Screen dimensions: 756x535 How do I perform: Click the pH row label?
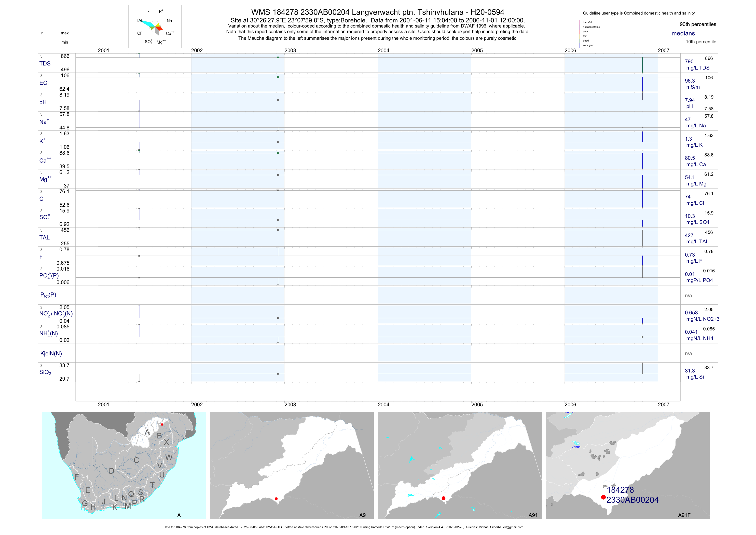pos(43,102)
